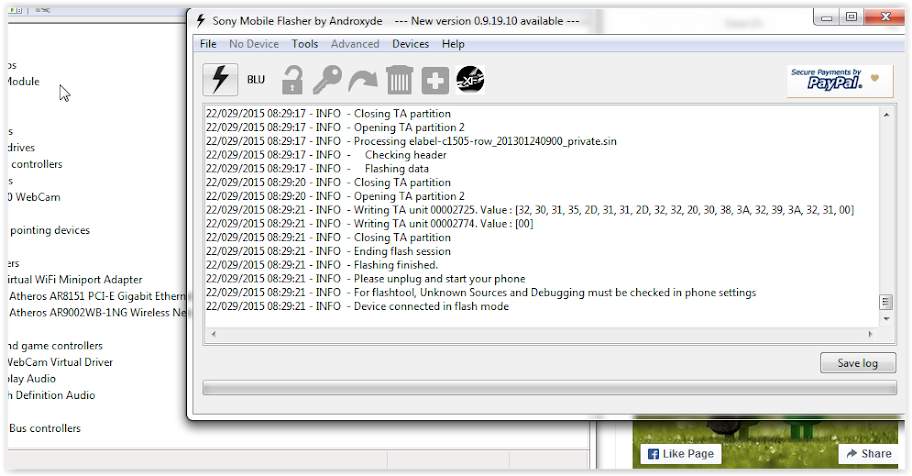Click the log vertical scrollbar up arrow
This screenshot has height=476, width=912.
coord(886,115)
